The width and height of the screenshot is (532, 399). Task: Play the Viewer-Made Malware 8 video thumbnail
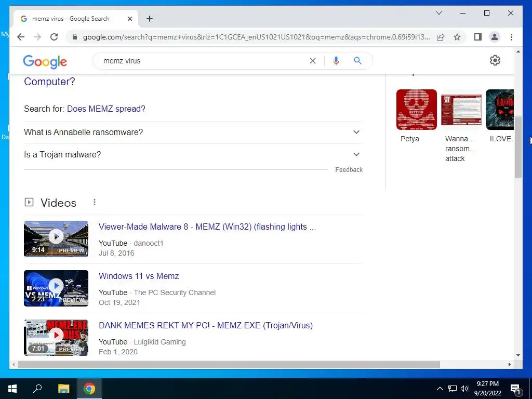(56, 239)
